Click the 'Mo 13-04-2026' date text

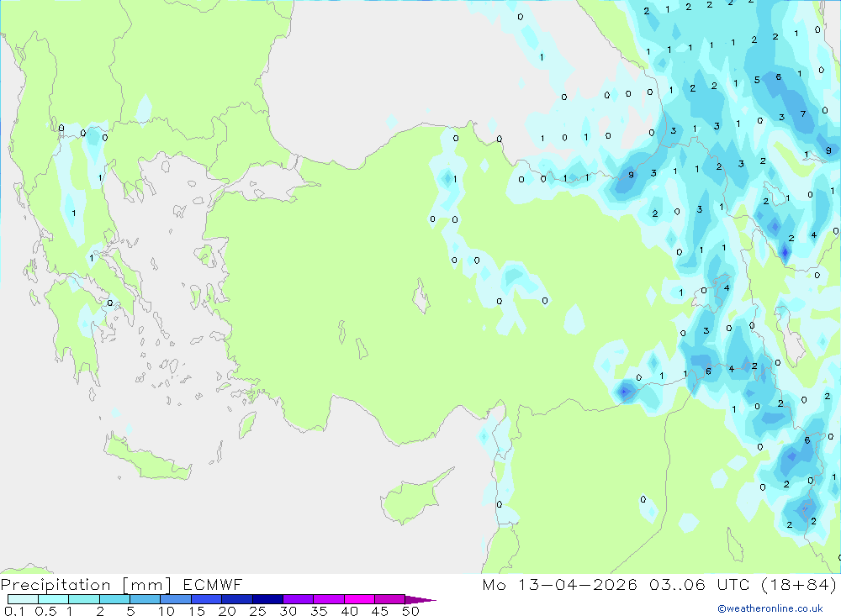click(x=560, y=585)
